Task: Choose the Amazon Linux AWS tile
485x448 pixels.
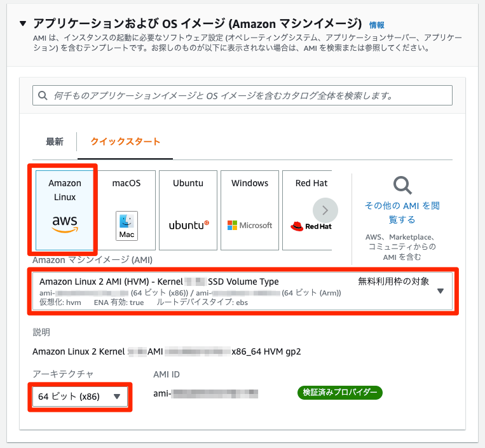Action: tap(65, 210)
